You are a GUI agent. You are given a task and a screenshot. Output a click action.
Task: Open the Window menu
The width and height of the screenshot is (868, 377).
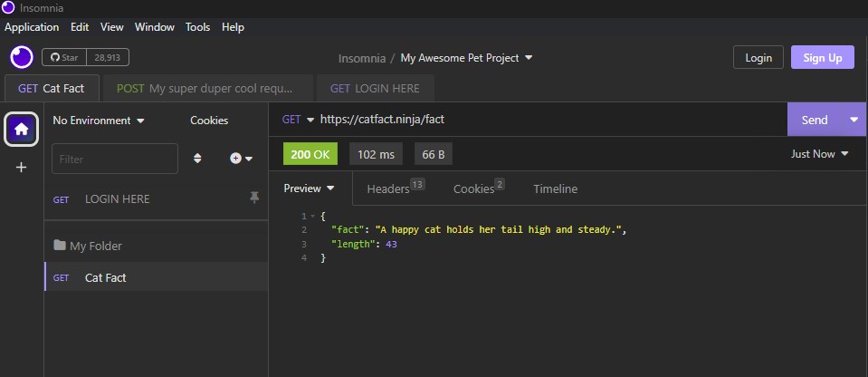tap(155, 26)
